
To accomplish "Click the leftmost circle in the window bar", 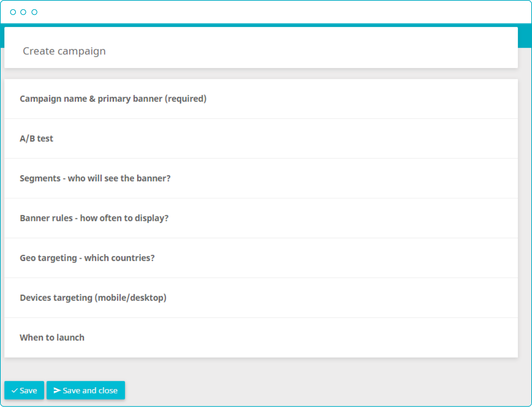I will point(13,11).
